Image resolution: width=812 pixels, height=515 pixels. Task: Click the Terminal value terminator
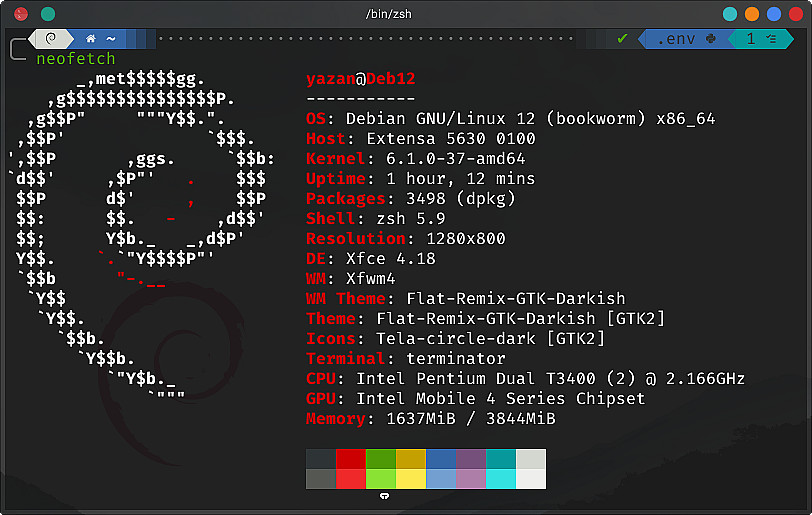[456, 359]
